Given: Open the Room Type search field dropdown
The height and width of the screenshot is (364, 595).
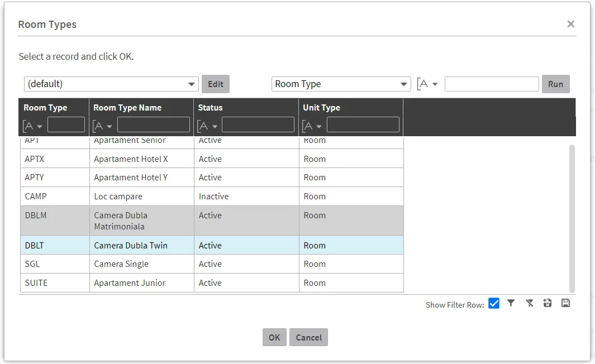Looking at the screenshot, I should (x=341, y=84).
